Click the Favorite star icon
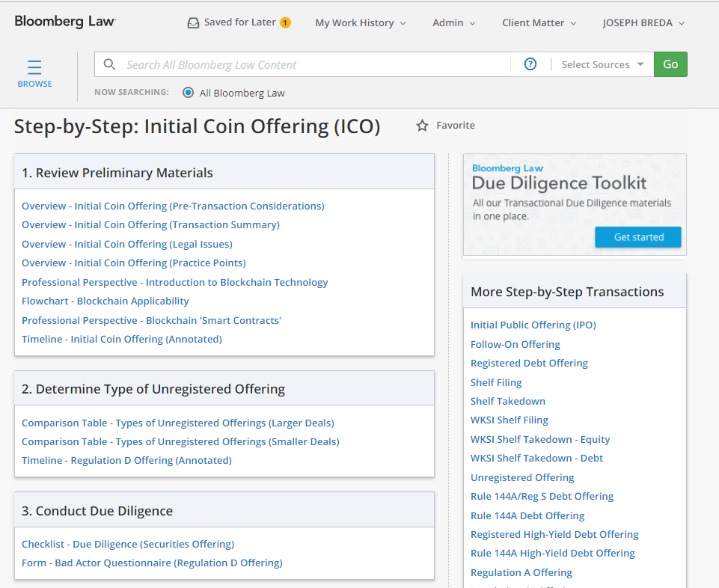This screenshot has height=588, width=719. coord(422,126)
